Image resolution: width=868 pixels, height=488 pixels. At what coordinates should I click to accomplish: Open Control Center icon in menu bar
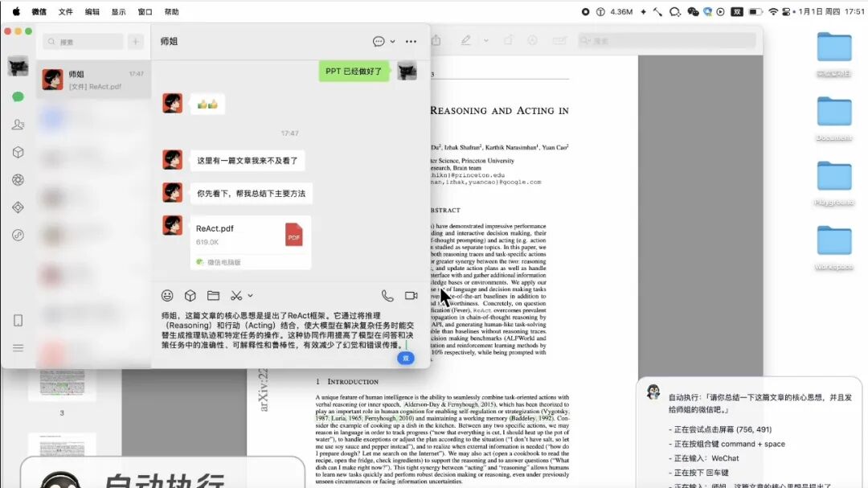[x=786, y=11]
